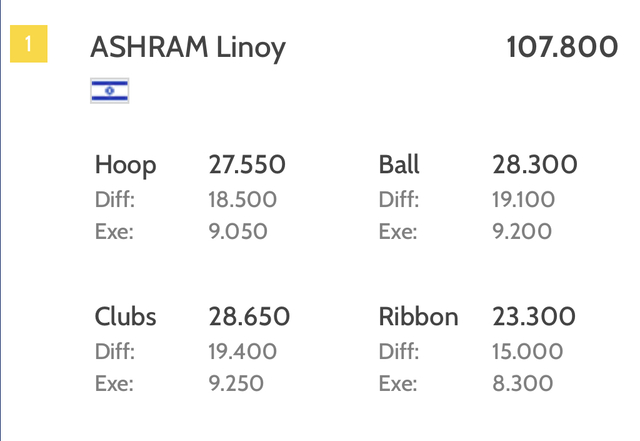Click the Hoop score 27.550
640x441 pixels.
247,165
